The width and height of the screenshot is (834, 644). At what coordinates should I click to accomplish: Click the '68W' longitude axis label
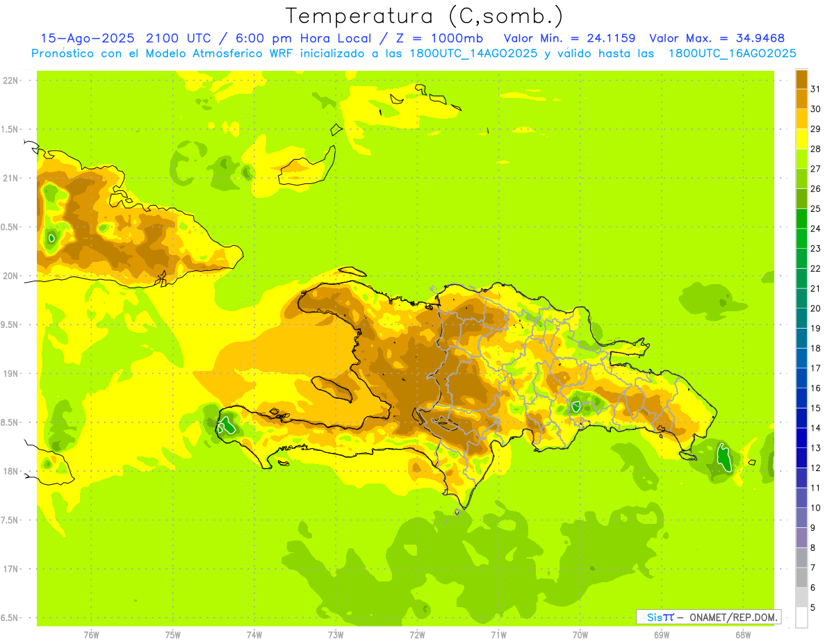click(x=742, y=634)
